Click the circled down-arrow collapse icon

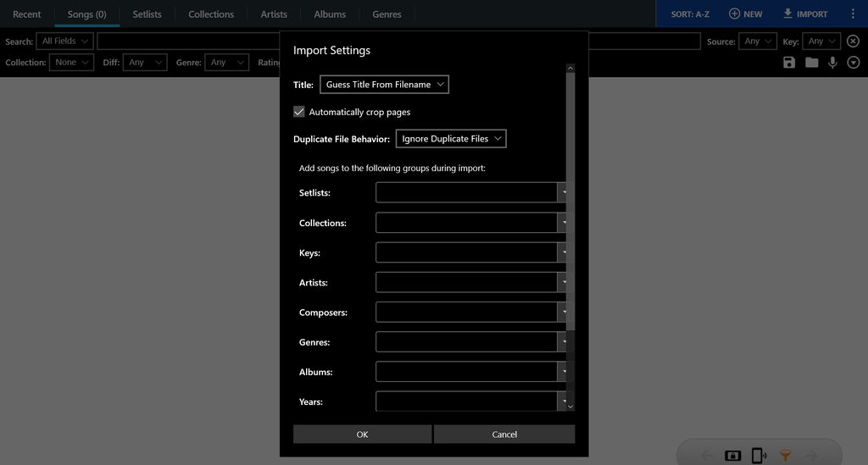pyautogui.click(x=854, y=63)
